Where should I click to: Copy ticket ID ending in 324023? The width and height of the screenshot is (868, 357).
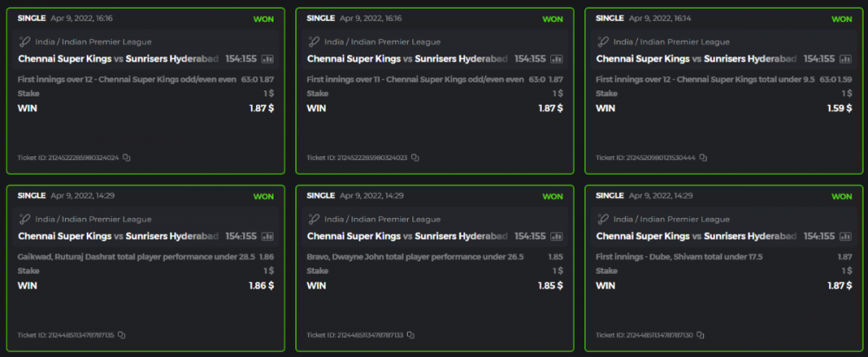[x=415, y=158]
